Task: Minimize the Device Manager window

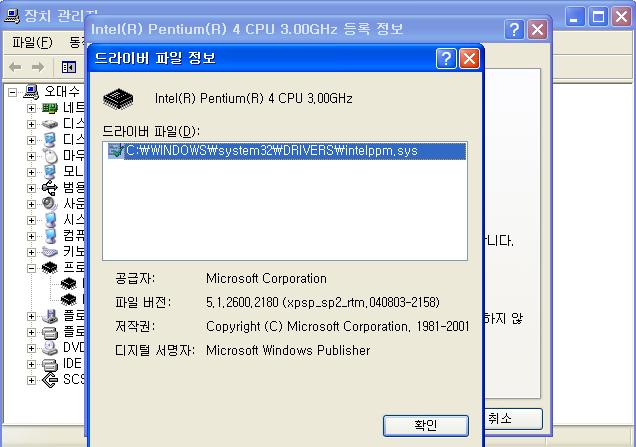Action: pyautogui.click(x=575, y=17)
